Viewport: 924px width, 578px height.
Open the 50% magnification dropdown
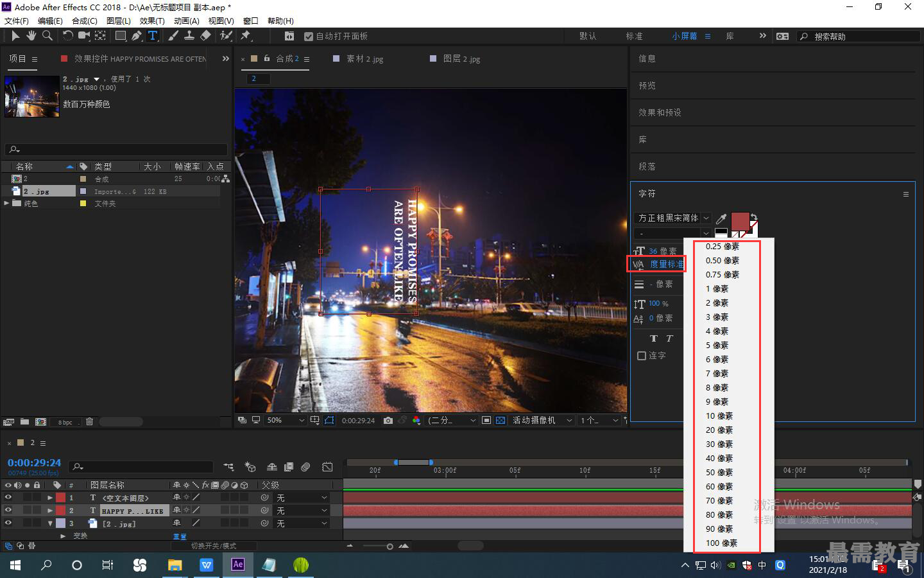coord(286,420)
